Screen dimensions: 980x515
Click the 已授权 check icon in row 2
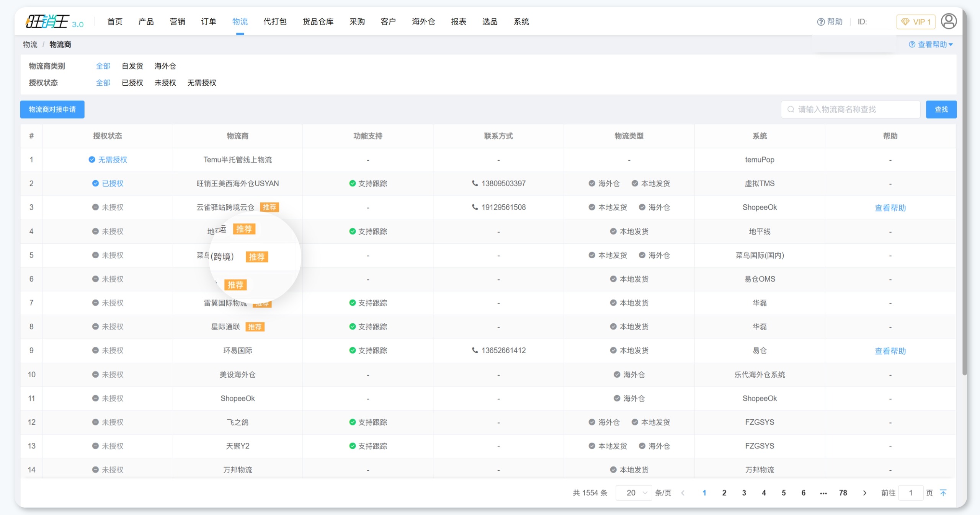[x=95, y=183]
